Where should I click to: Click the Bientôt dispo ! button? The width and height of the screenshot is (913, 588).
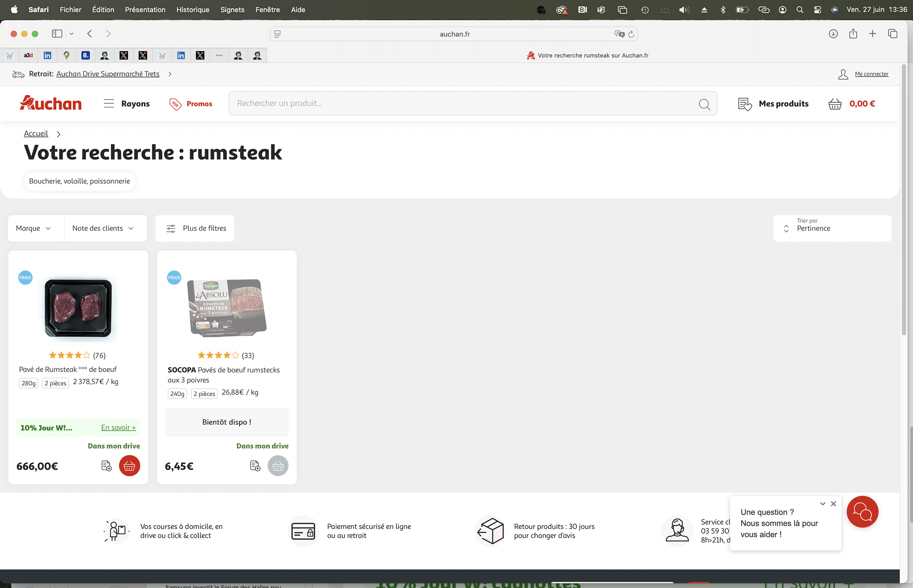(227, 422)
